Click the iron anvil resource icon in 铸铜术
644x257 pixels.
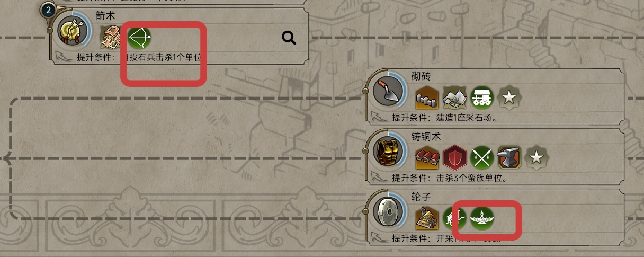(509, 157)
